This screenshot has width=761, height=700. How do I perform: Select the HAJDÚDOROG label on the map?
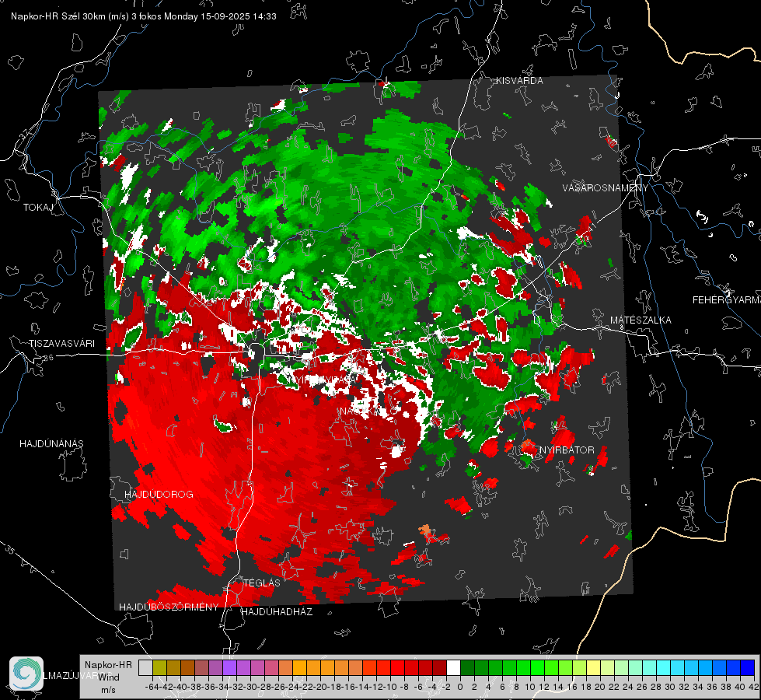(159, 495)
